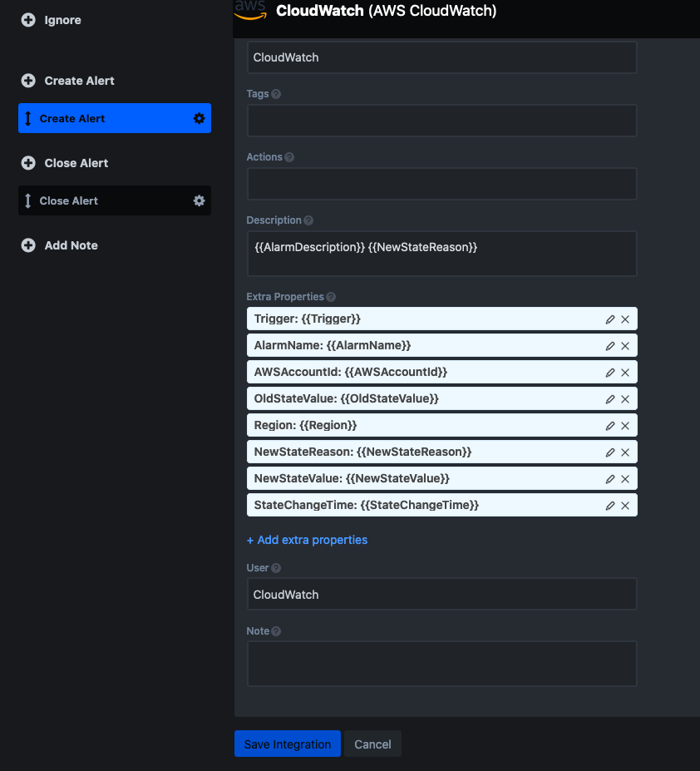
Task: Show help for Extra Properties
Action: pyautogui.click(x=331, y=297)
